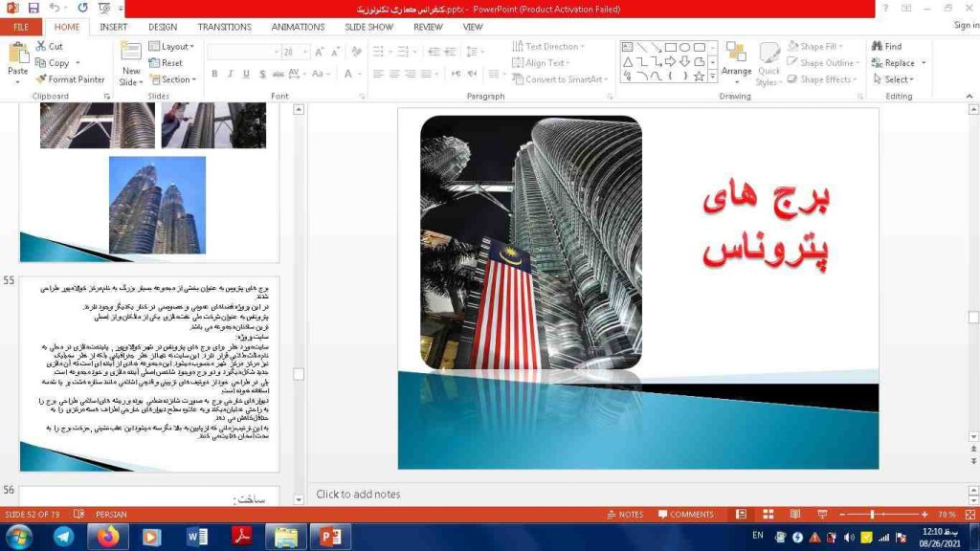Image resolution: width=980 pixels, height=551 pixels.
Task: Open Convert to SmartArt dropdown
Action: [560, 79]
